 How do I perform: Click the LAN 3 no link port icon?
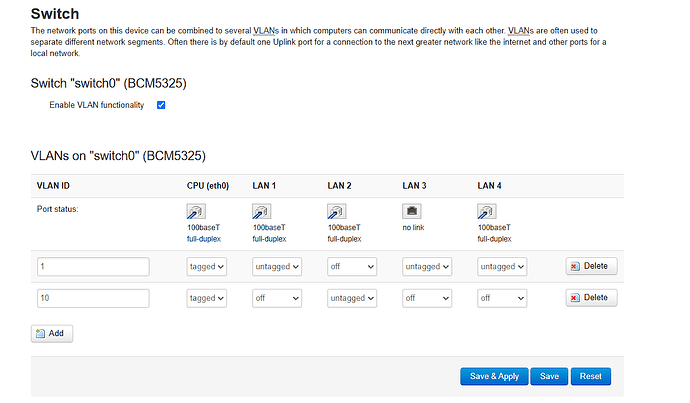pos(412,211)
